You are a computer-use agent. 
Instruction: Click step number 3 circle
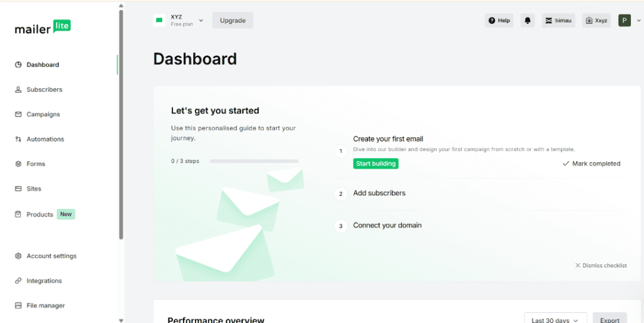click(340, 226)
